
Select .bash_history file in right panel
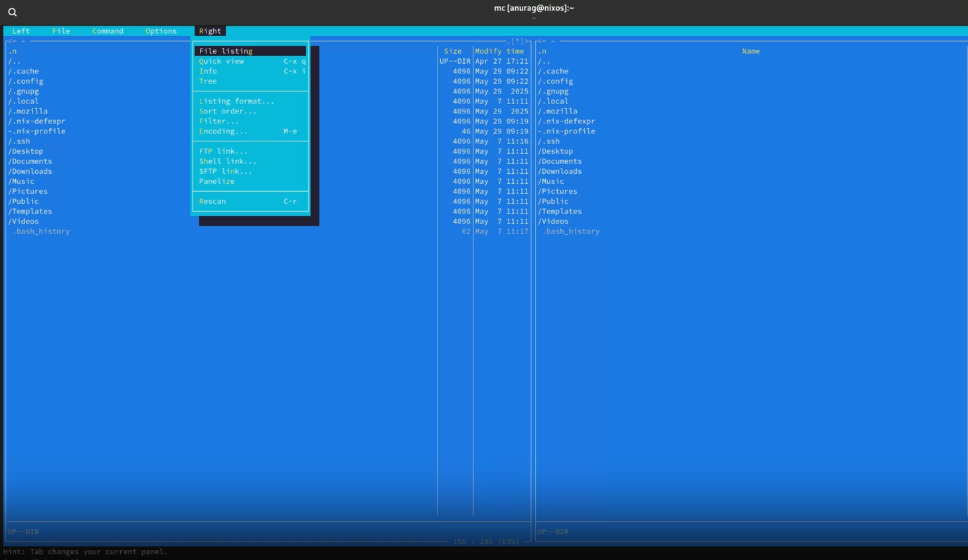point(571,232)
